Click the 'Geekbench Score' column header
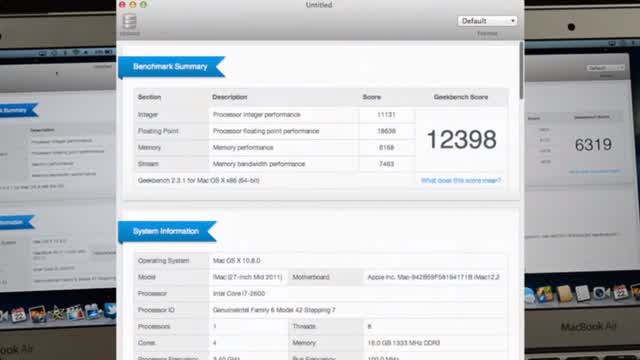 coord(461,97)
